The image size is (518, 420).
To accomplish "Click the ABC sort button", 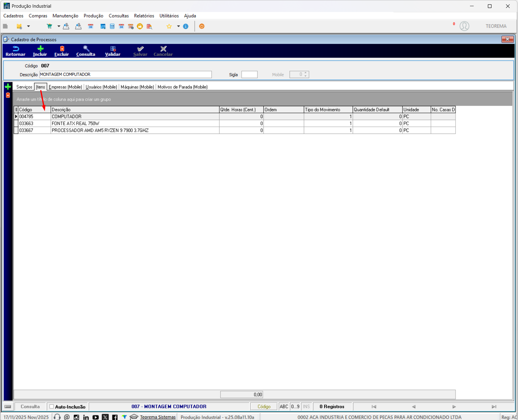I will click(x=284, y=406).
